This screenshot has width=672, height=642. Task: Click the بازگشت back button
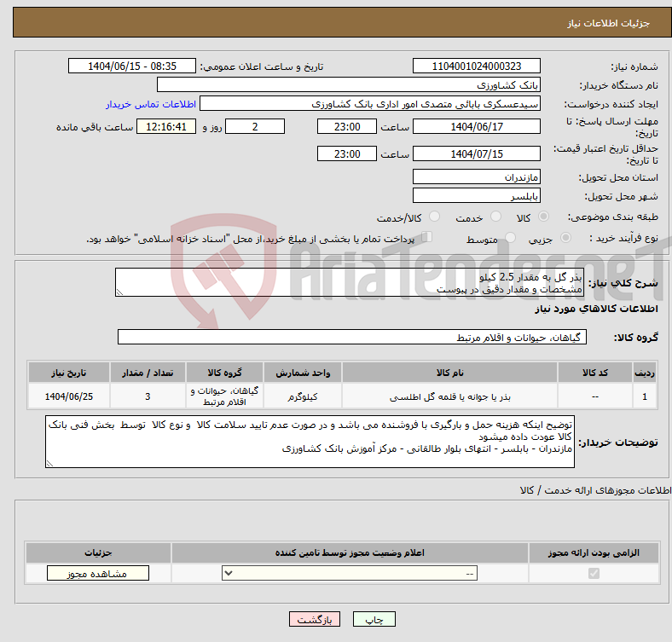pos(315,619)
